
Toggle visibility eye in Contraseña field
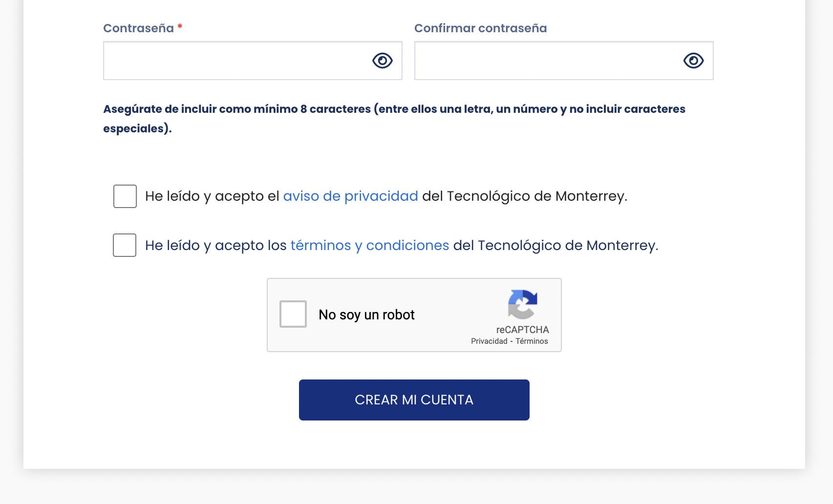382,61
